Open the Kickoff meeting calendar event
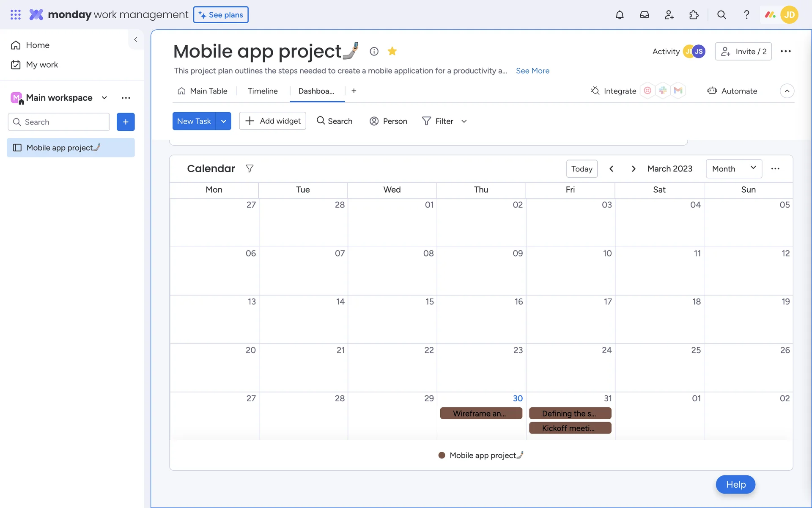Viewport: 812px width, 508px height. click(x=570, y=428)
